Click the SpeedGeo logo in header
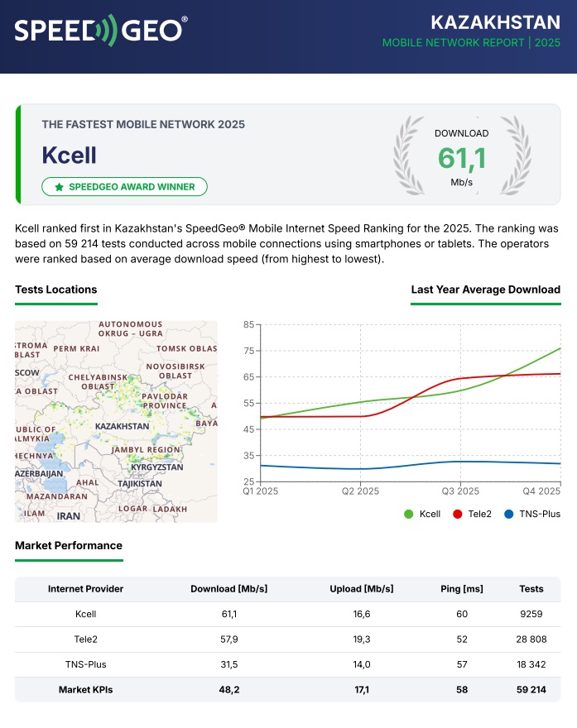This screenshot has width=577, height=728. pyautogui.click(x=100, y=31)
